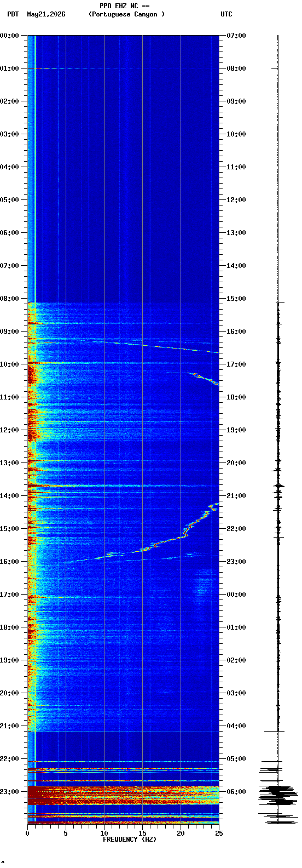This screenshot has width=302, height=868.
Task: Click the 21:00 UTC time label
Action: pos(236,496)
